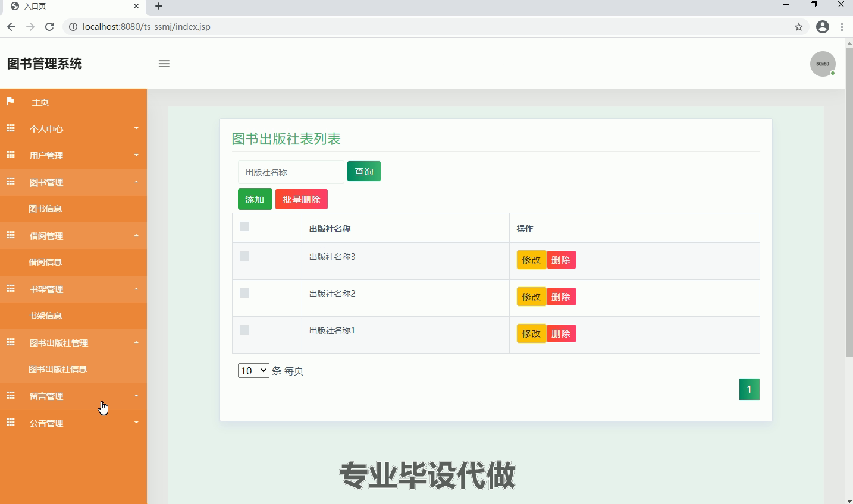This screenshot has width=853, height=504.
Task: Reload the page with refresh icon
Action: pos(49,27)
